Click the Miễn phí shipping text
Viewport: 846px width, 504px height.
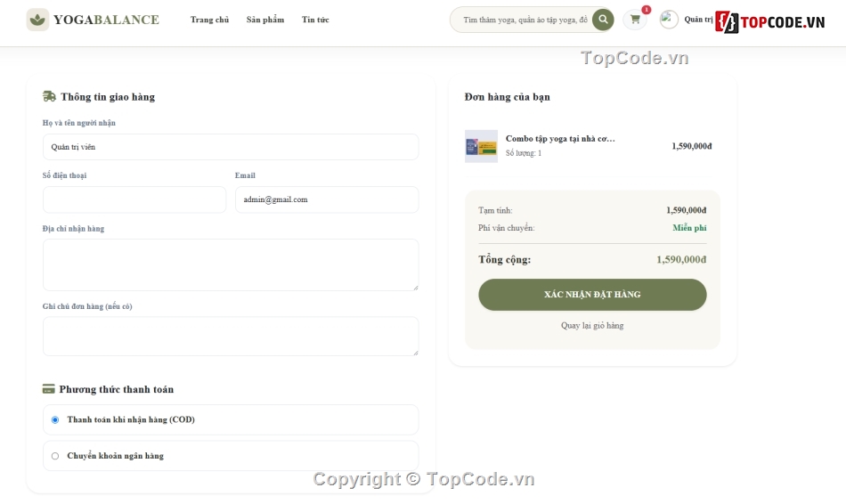689,228
